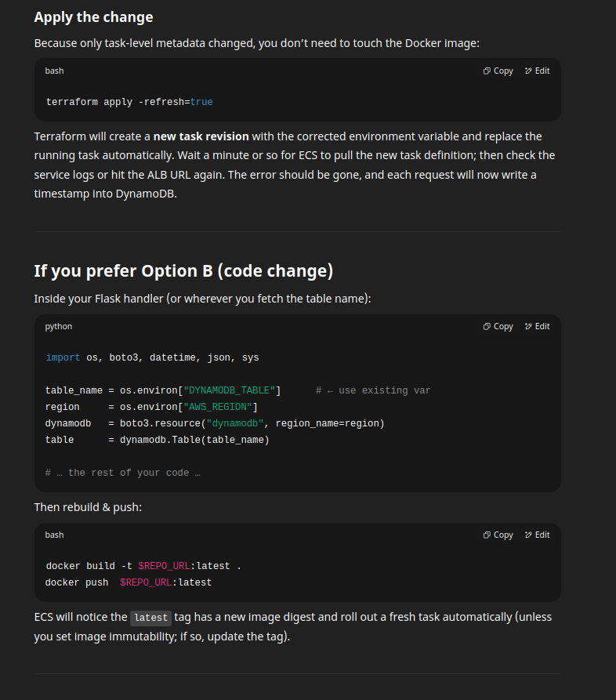This screenshot has height=700, width=616.
Task: Click the 'python' language label
Action: 59,326
